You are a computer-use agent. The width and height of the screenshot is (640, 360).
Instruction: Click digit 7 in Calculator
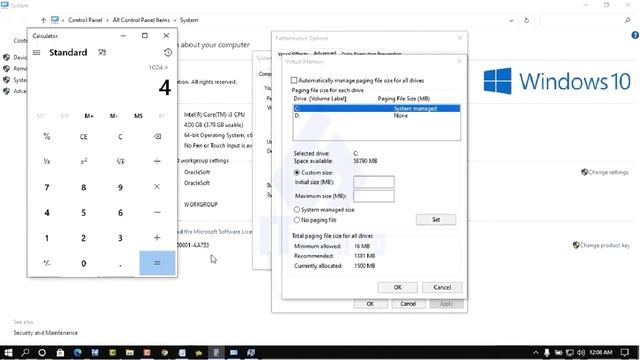[47, 187]
